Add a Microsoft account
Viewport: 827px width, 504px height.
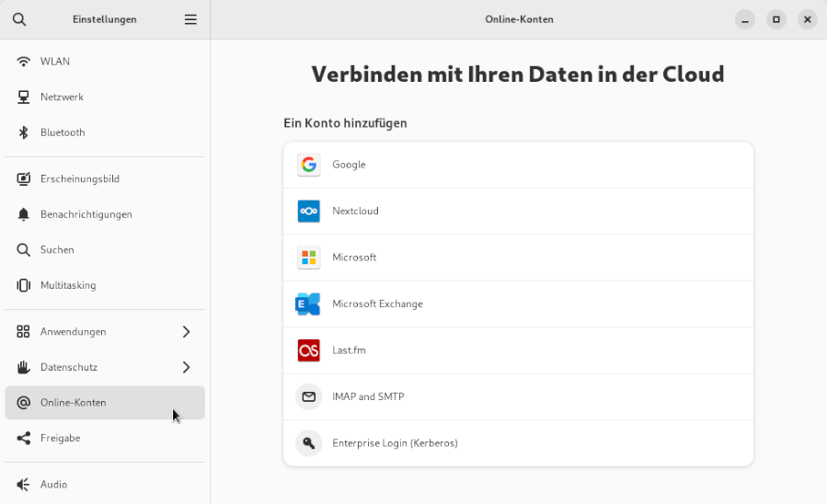519,258
